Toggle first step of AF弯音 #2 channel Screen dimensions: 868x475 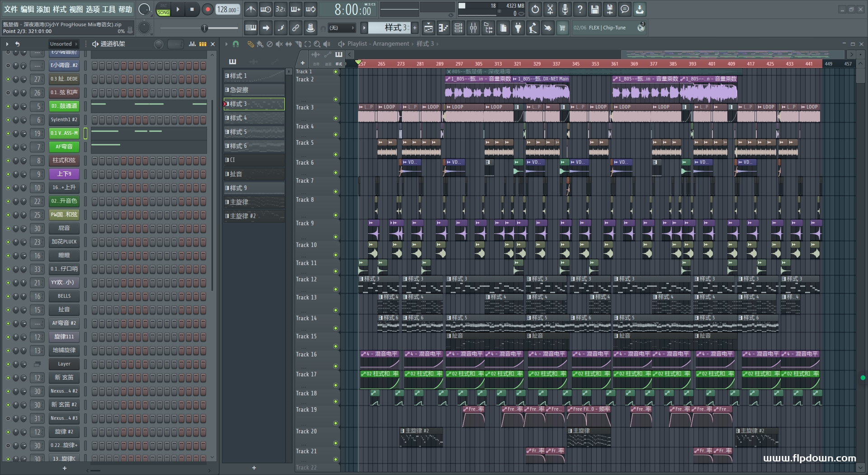(x=94, y=323)
